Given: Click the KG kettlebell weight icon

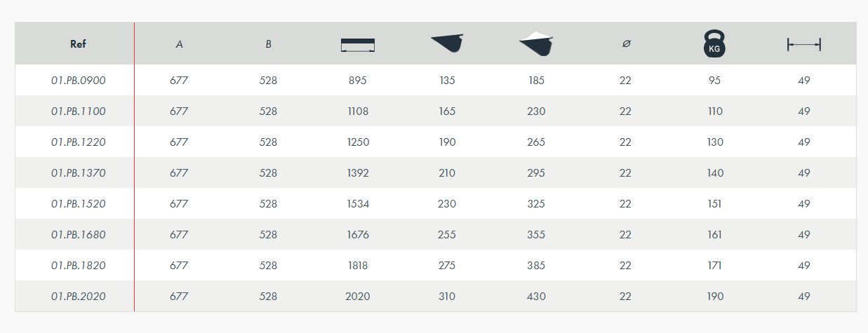Looking at the screenshot, I should click(x=714, y=44).
